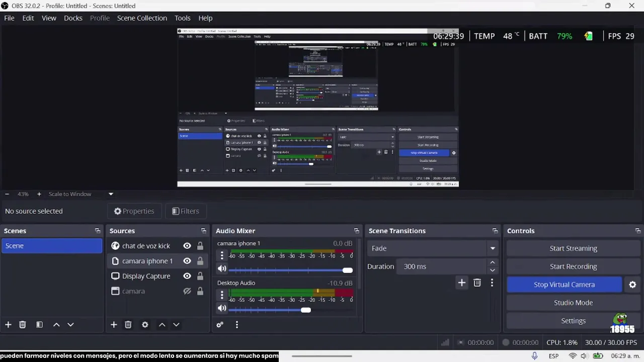The image size is (644, 362).
Task: Increase transition duration value
Action: (493, 262)
